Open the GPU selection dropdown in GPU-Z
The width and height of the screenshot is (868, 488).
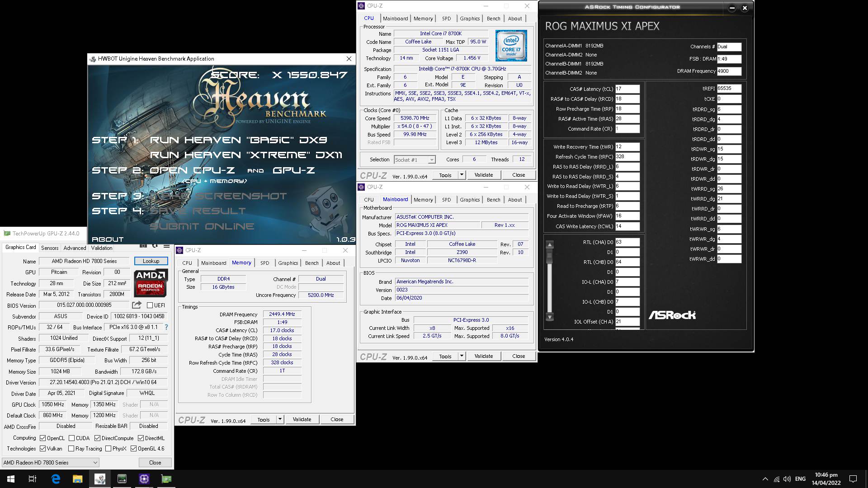(x=50, y=462)
